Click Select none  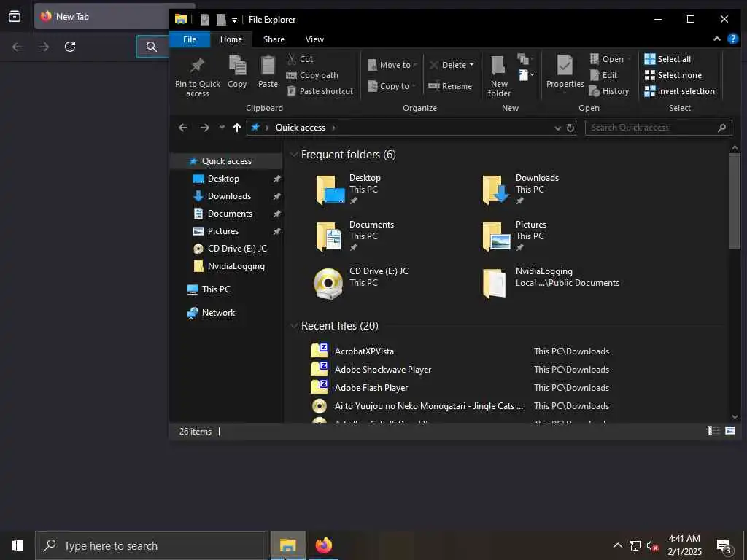point(673,75)
